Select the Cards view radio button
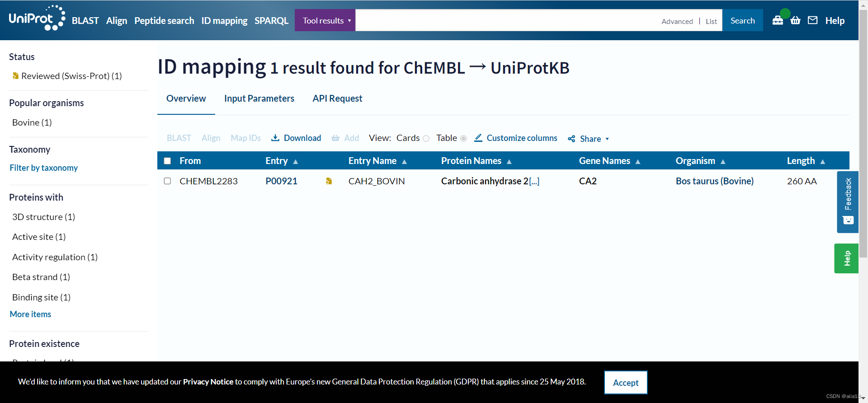The height and width of the screenshot is (403, 868). coord(426,139)
